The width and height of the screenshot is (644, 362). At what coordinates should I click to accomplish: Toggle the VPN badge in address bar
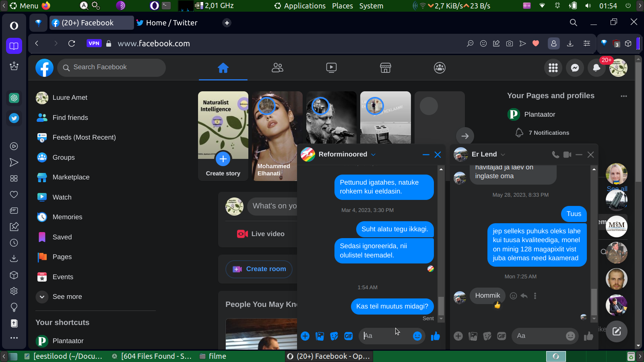pos(94,43)
